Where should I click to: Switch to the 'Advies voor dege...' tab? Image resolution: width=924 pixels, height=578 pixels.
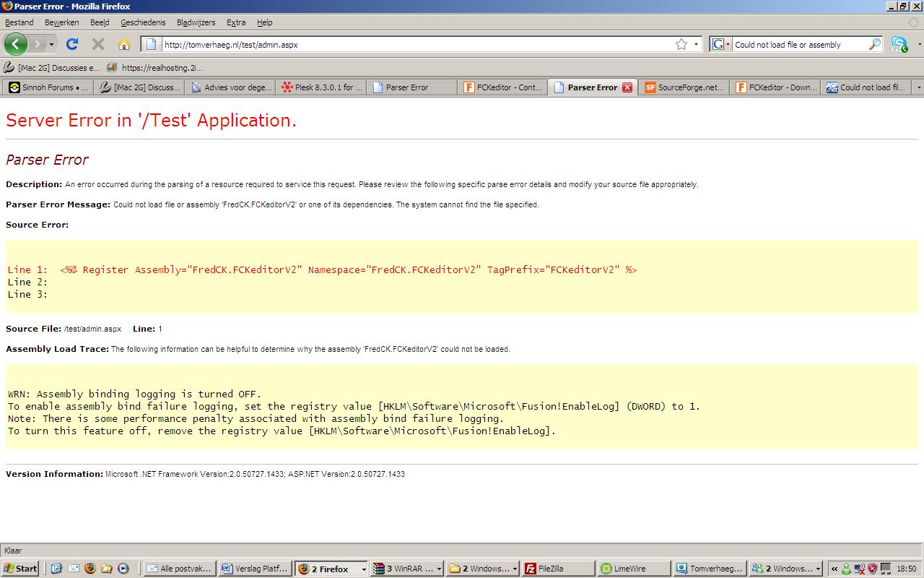[x=230, y=87]
